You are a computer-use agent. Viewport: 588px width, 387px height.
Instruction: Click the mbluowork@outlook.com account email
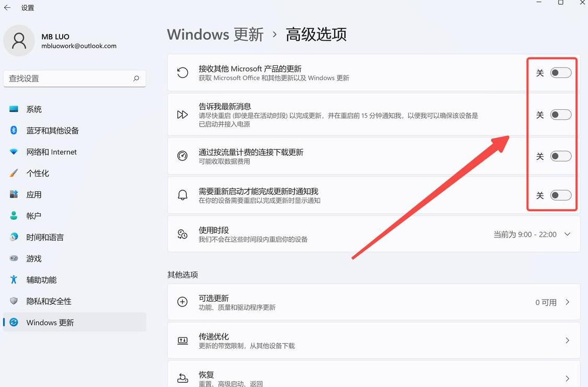coord(79,45)
